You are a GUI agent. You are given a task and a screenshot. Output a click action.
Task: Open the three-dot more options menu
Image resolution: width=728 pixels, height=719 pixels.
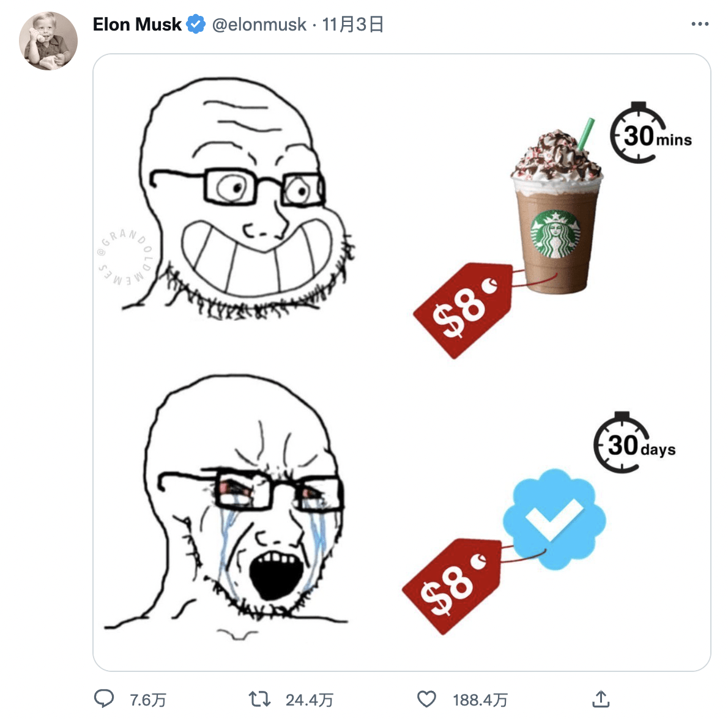(700, 24)
